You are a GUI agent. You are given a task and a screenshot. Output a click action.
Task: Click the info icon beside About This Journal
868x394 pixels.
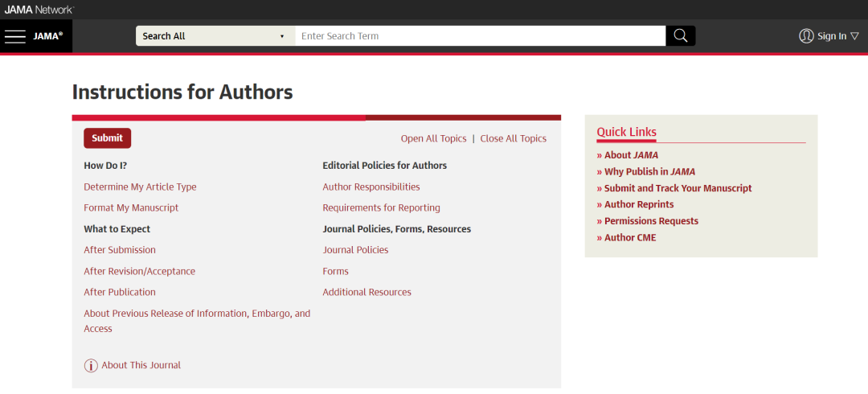tap(91, 366)
